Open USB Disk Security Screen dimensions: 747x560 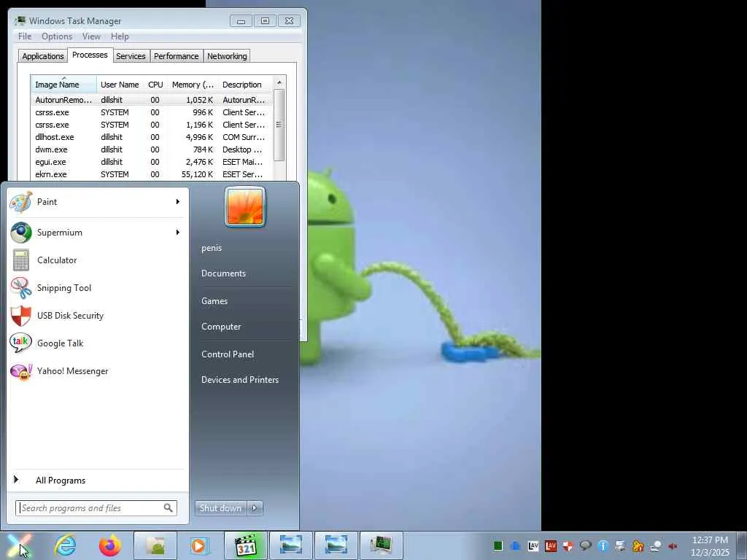click(97, 315)
